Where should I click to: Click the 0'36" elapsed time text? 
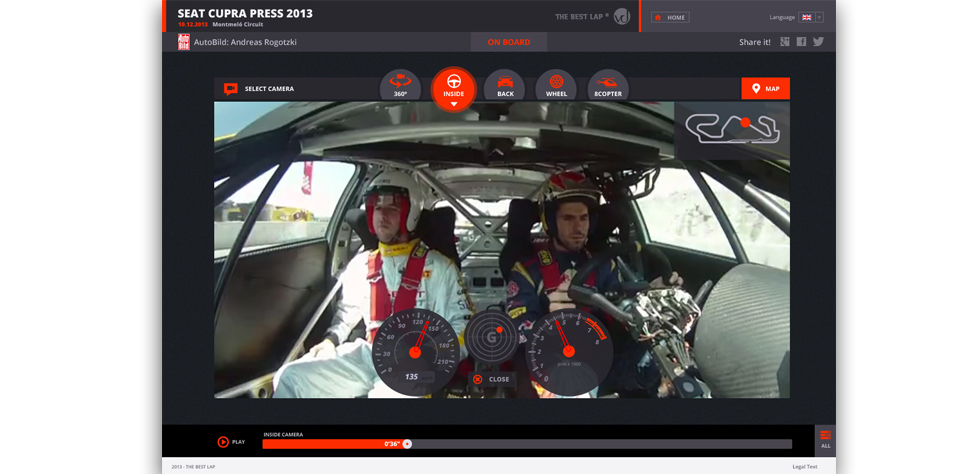click(392, 444)
